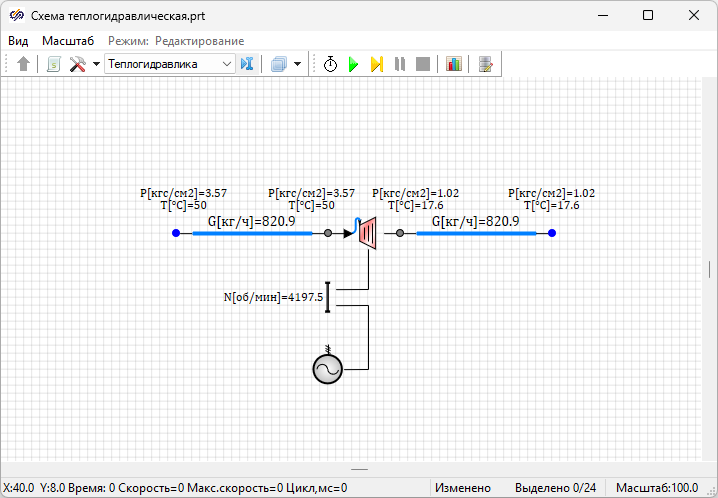The width and height of the screenshot is (718, 498).
Task: Click the up-arrow navigation icon in toolbar
Action: [24, 64]
